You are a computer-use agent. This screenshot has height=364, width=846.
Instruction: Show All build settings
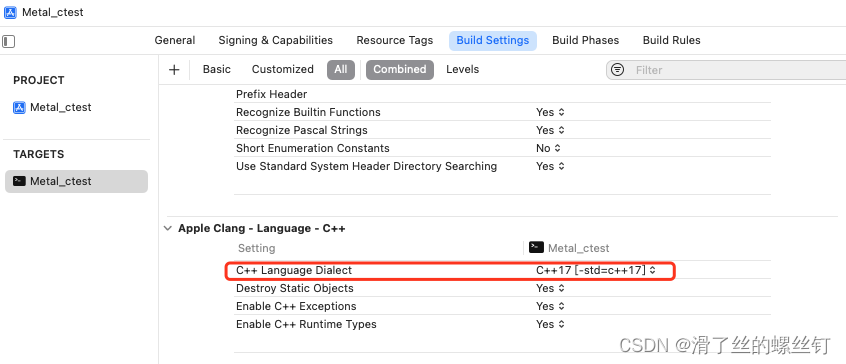(x=340, y=70)
